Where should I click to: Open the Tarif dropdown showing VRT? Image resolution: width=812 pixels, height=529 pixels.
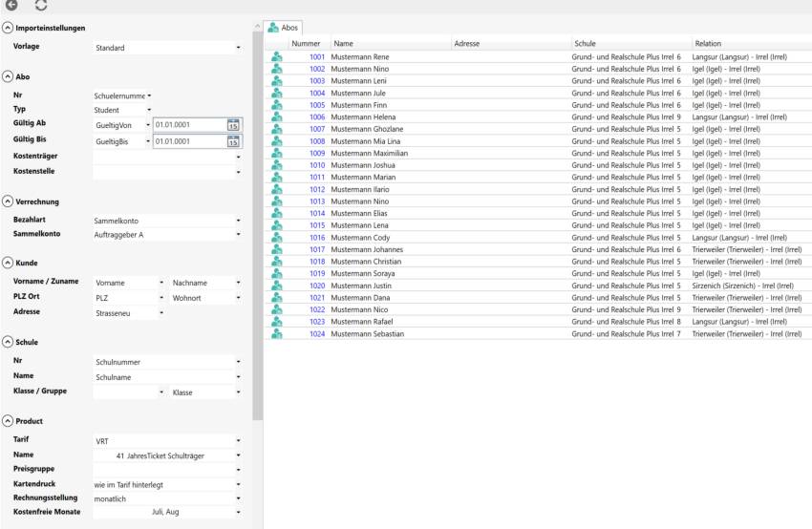pyautogui.click(x=167, y=441)
